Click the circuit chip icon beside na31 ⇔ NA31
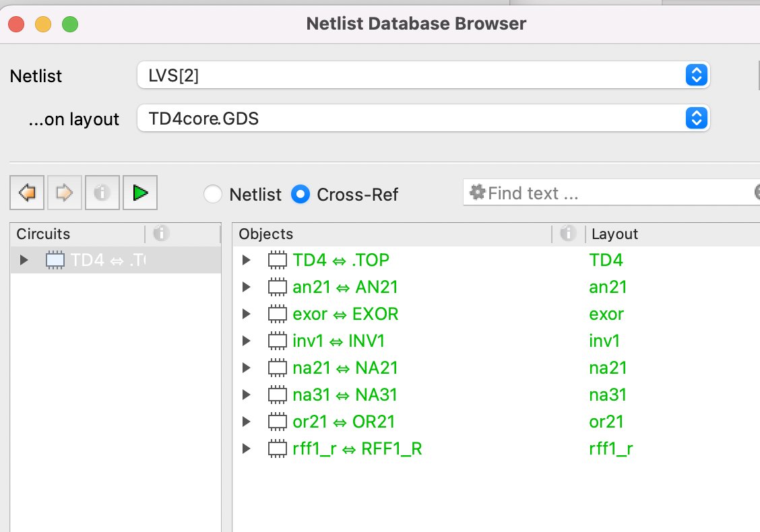The image size is (760, 532). pyautogui.click(x=277, y=395)
